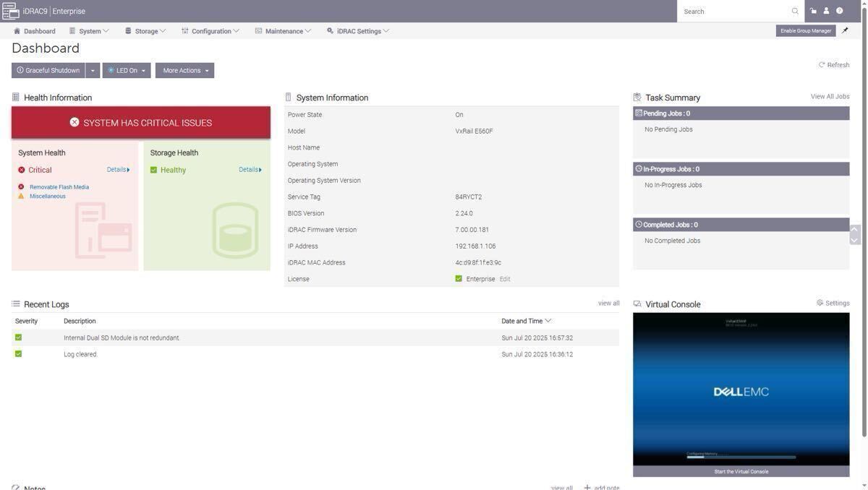This screenshot has height=490, width=868.
Task: Click the Severity column header
Action: pyautogui.click(x=26, y=321)
